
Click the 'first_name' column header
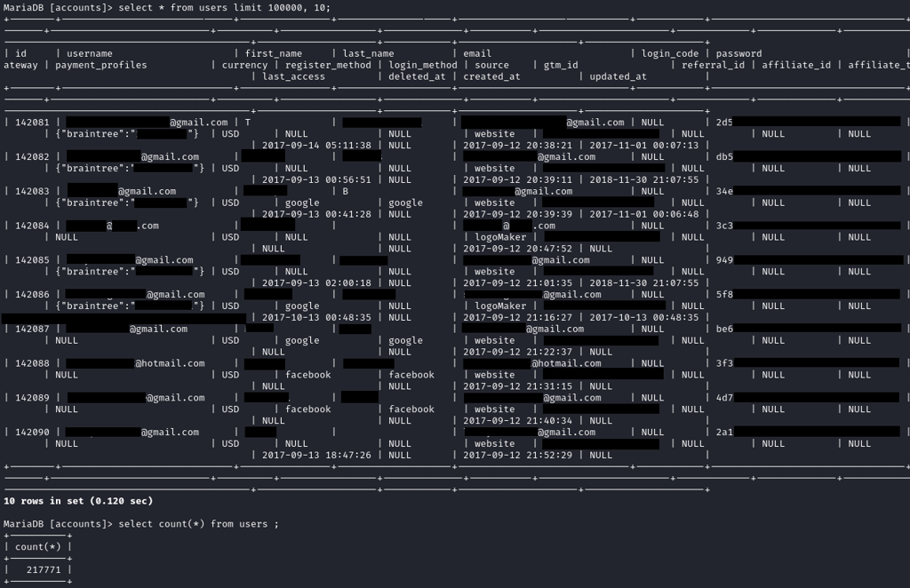(274, 53)
